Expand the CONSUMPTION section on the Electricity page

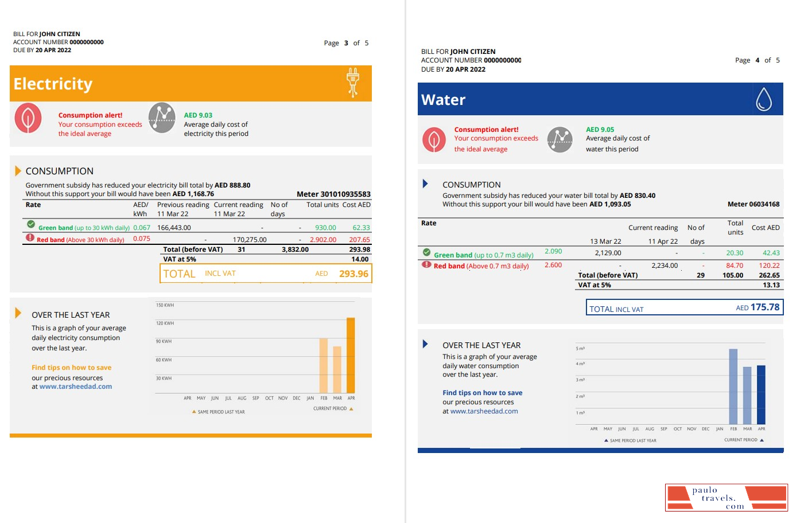click(x=17, y=169)
